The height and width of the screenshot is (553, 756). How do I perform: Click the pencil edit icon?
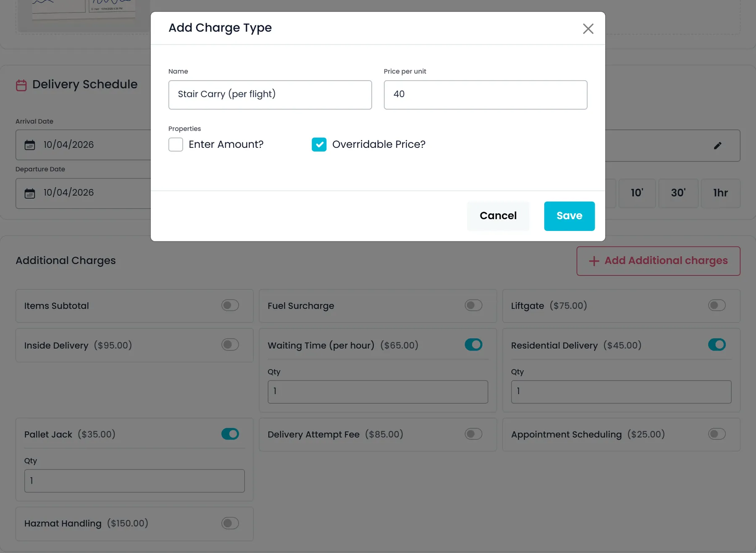click(x=717, y=145)
